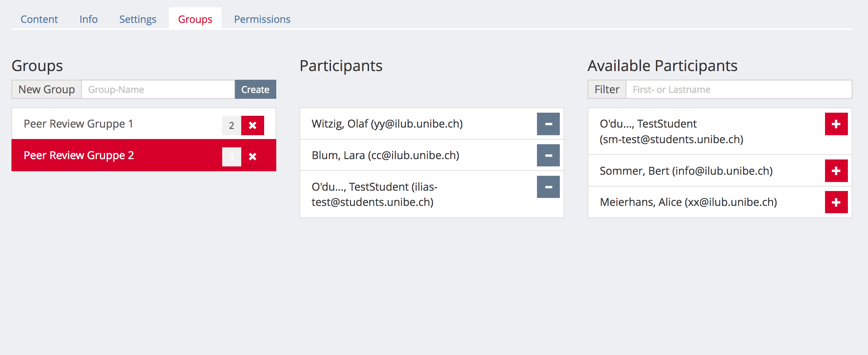Remove Witzig, Olaf from participants
868x355 pixels.
[548, 124]
